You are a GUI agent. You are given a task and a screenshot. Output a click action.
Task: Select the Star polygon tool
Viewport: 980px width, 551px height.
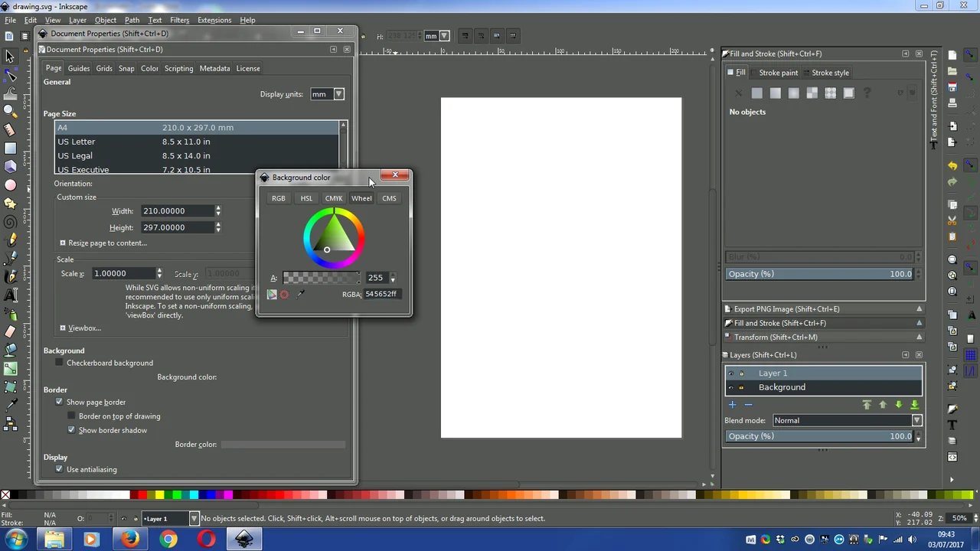pyautogui.click(x=10, y=204)
